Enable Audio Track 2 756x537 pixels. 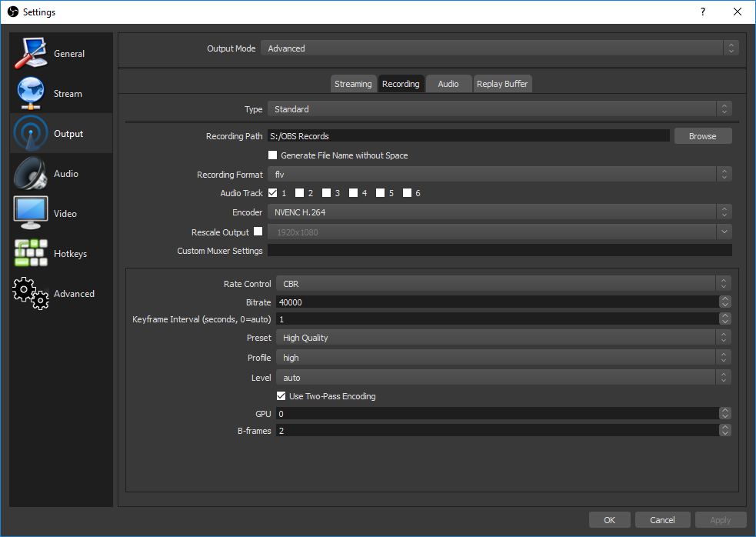pos(299,192)
